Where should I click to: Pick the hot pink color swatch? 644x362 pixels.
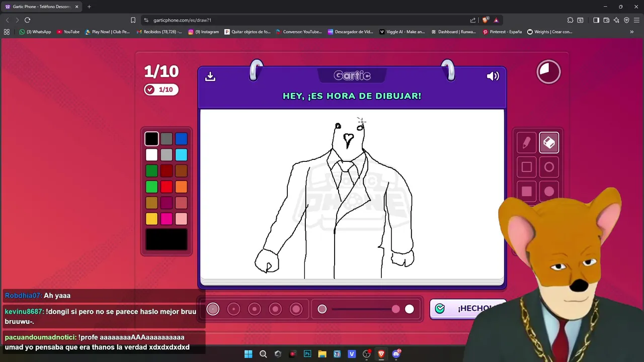coord(167,219)
